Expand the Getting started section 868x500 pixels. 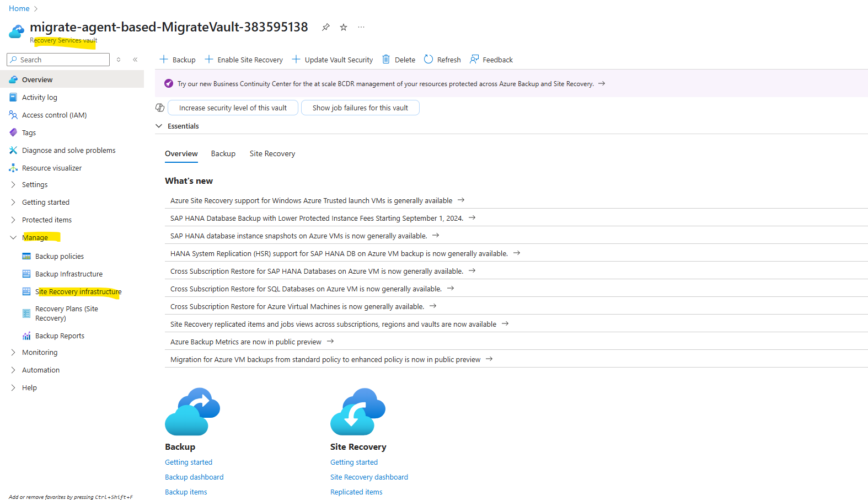[x=13, y=202]
